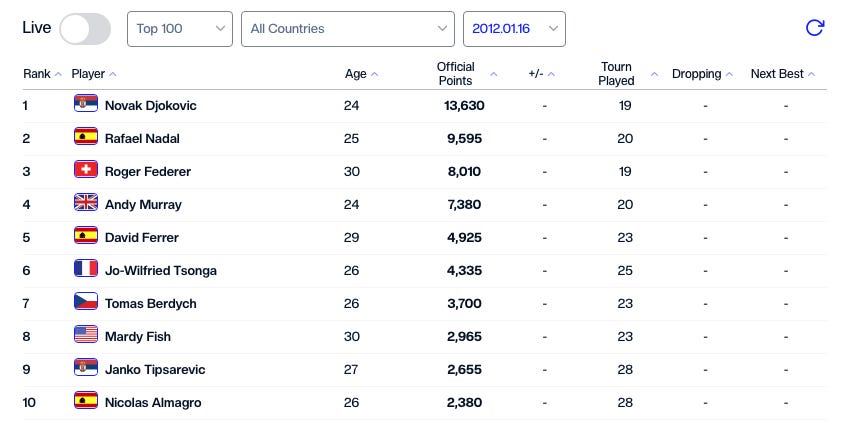Viewport: 842px width, 436px height.
Task: Click Tomas Berdych's Czech flag icon
Action: (86, 302)
